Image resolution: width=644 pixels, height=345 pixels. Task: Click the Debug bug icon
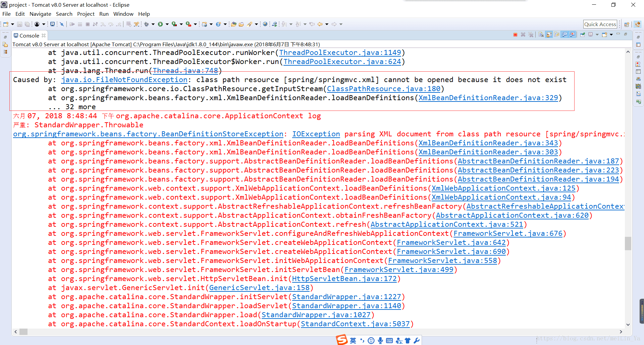coord(146,24)
